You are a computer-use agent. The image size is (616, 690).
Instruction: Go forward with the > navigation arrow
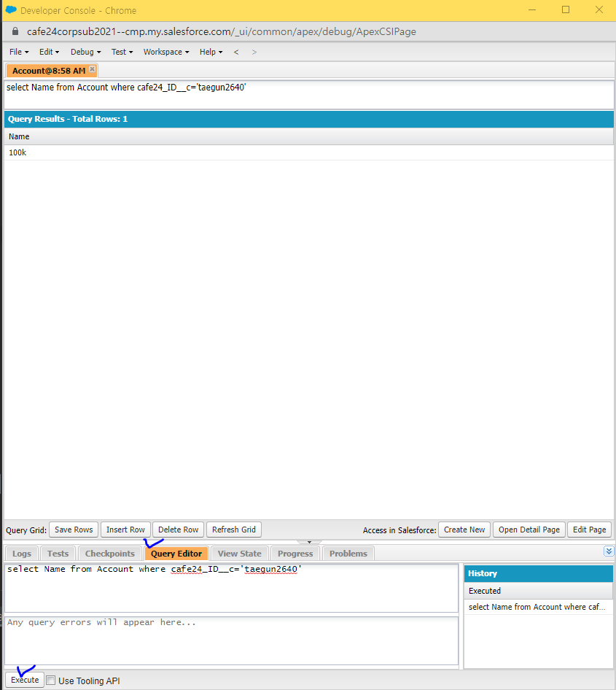(254, 52)
